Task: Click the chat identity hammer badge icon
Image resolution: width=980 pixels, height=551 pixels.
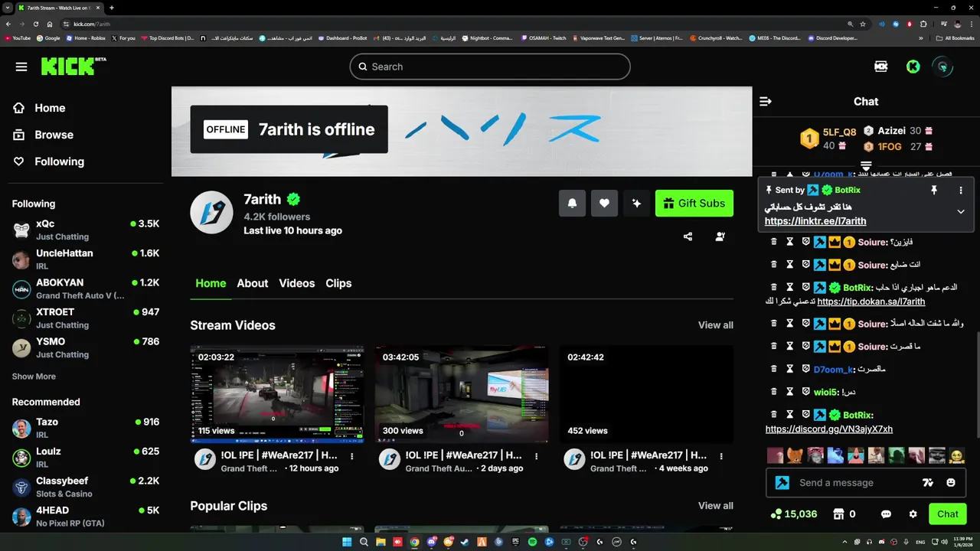Action: (782, 483)
